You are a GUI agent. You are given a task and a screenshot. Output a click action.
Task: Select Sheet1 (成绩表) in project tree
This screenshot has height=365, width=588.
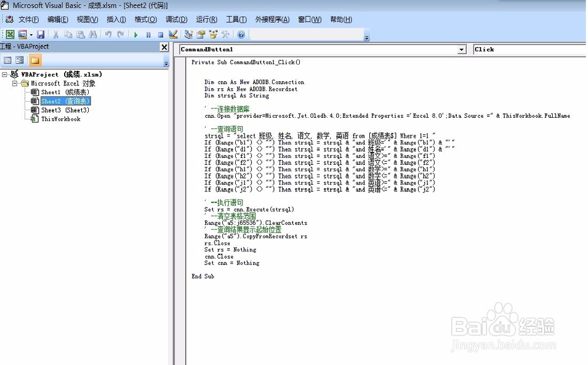pos(65,92)
